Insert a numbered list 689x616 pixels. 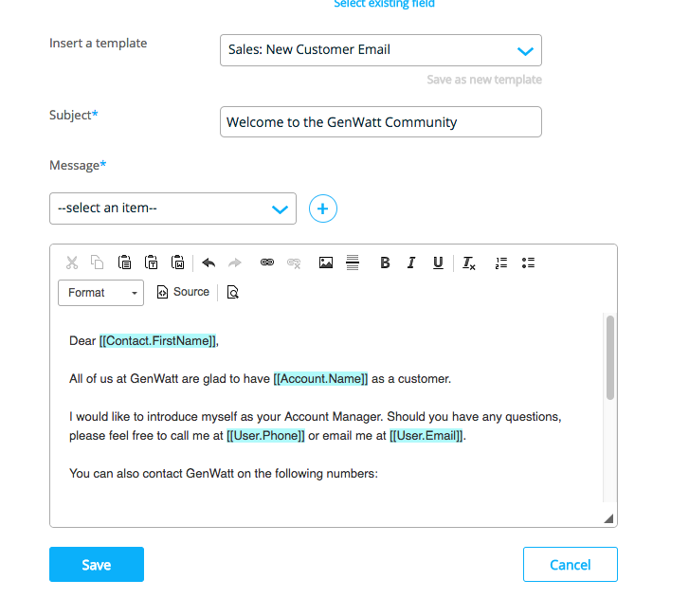point(501,263)
